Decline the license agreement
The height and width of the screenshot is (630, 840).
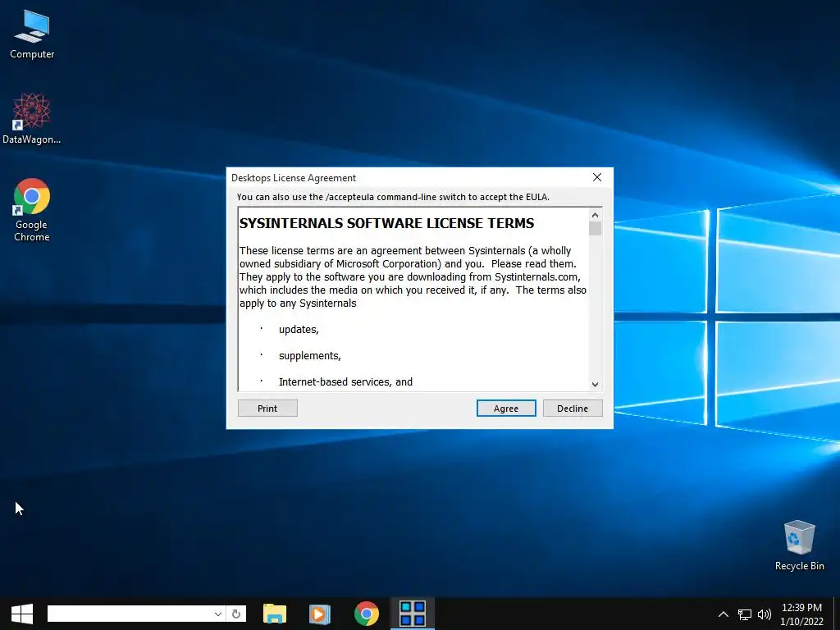(572, 409)
